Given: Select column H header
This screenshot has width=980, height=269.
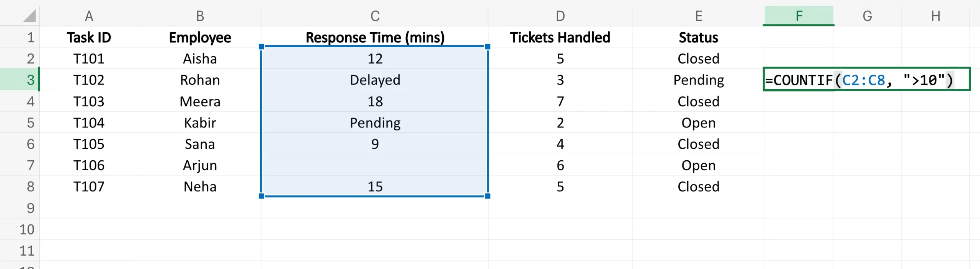Looking at the screenshot, I should [x=936, y=16].
